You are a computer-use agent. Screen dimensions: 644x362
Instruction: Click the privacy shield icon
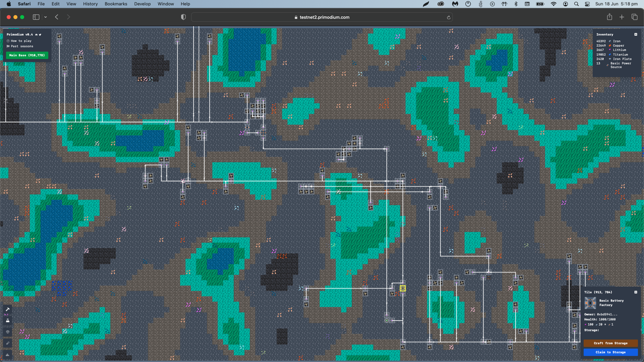coord(183,17)
